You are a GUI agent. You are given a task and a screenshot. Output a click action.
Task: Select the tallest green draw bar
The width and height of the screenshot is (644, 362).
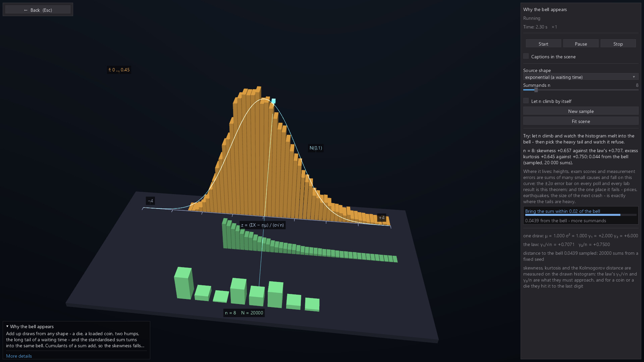pos(183,283)
